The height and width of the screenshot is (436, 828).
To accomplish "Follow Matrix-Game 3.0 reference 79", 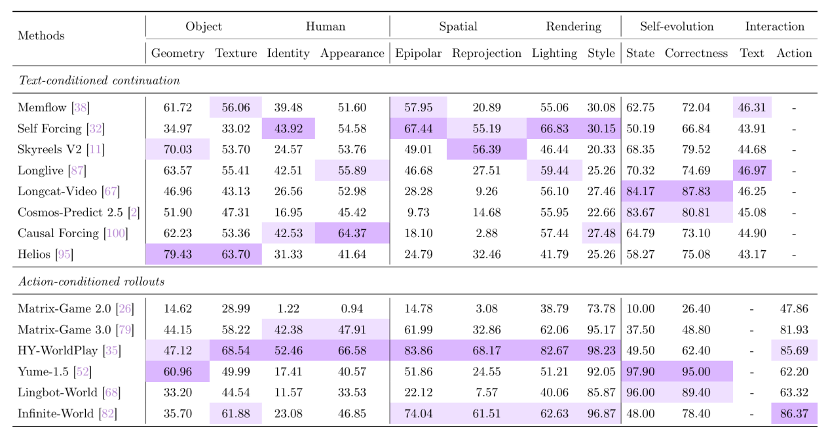I will pos(125,330).
